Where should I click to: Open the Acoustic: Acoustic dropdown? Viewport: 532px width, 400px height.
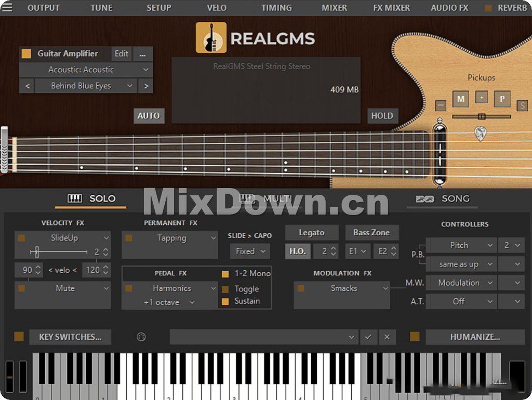pos(86,70)
